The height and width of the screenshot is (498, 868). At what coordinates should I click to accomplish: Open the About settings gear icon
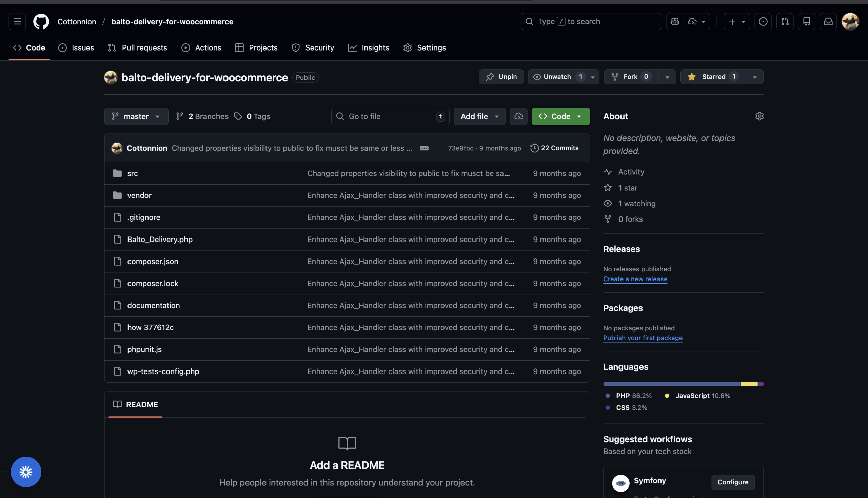(759, 116)
